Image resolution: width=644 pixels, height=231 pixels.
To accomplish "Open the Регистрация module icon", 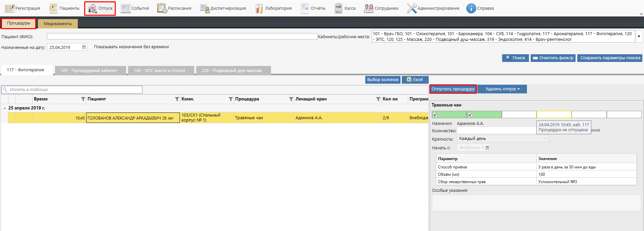I will pos(9,8).
